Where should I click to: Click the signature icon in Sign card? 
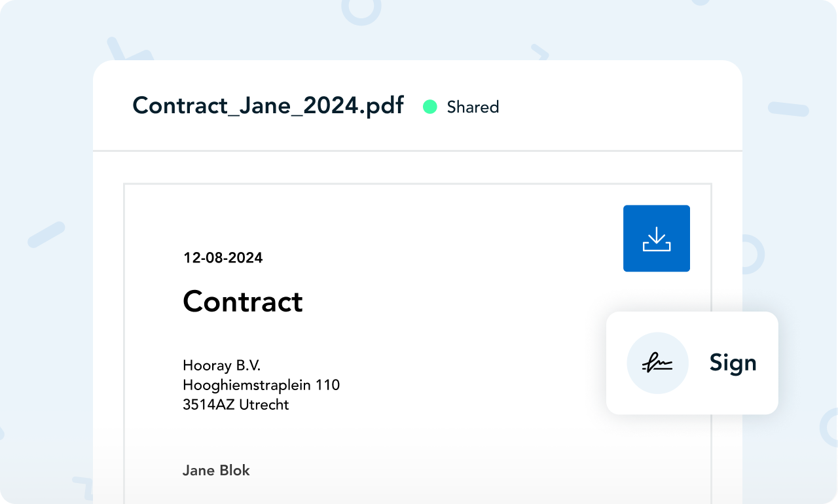pyautogui.click(x=657, y=363)
